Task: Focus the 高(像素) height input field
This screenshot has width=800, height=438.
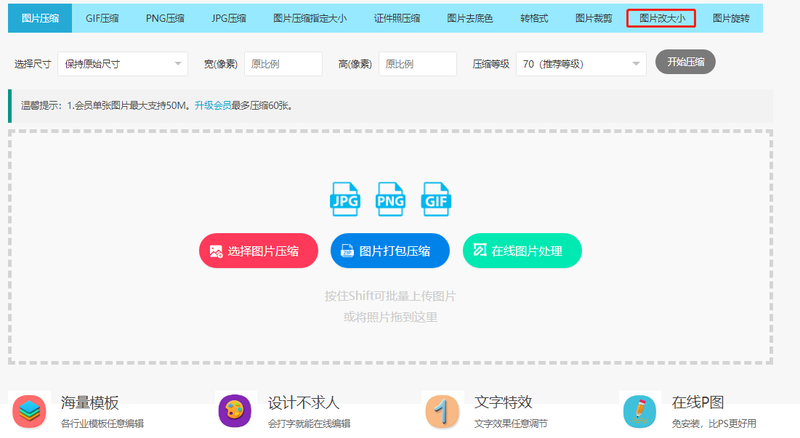Action: coord(417,64)
